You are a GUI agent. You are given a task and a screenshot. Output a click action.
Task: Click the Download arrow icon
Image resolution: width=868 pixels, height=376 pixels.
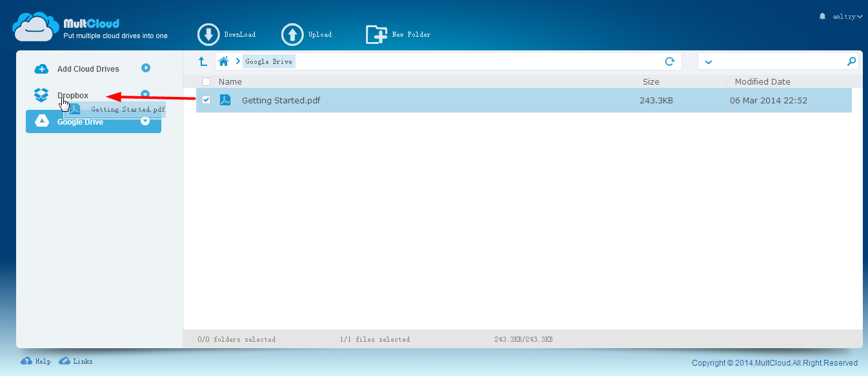(208, 35)
